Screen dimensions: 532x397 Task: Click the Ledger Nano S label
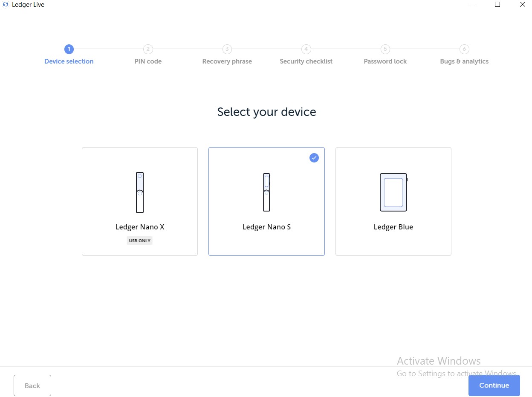266,227
